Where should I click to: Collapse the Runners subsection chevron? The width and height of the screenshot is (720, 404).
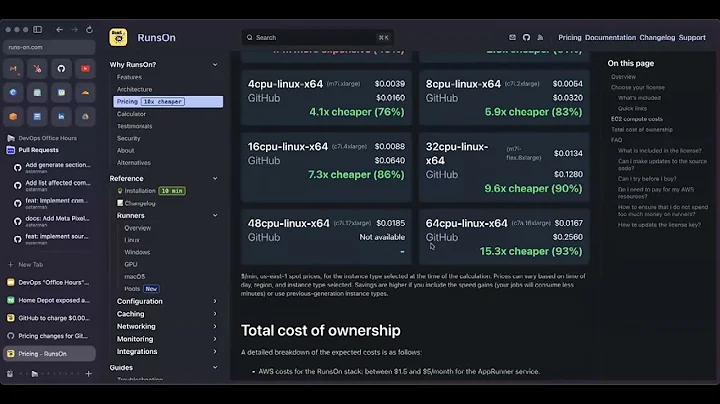(215, 215)
